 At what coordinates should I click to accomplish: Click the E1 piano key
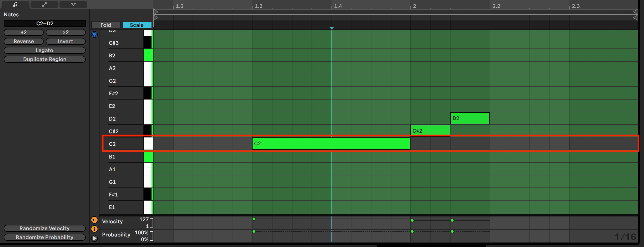148,207
